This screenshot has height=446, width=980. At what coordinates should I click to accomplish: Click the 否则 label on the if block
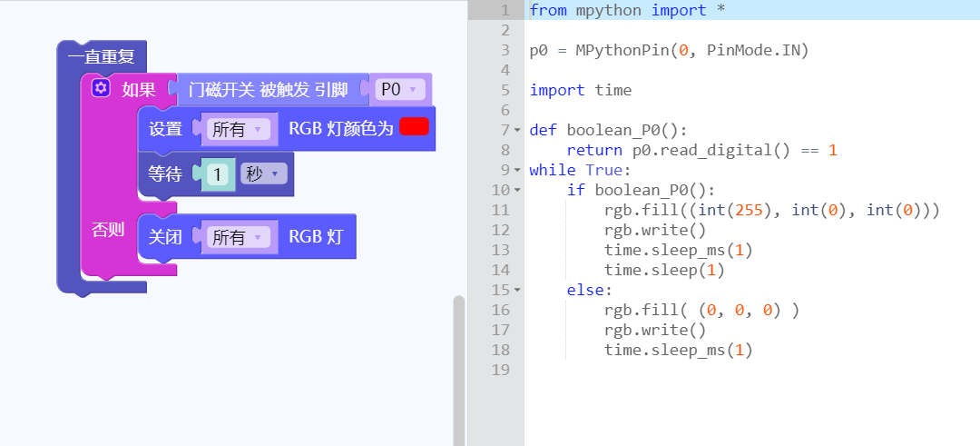click(108, 230)
